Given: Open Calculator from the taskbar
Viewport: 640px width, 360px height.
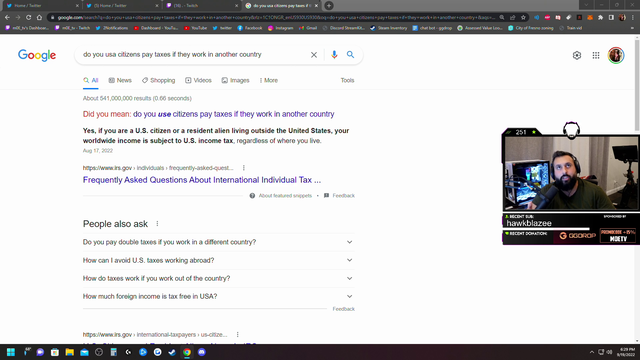Looking at the screenshot, I should pos(113,352).
